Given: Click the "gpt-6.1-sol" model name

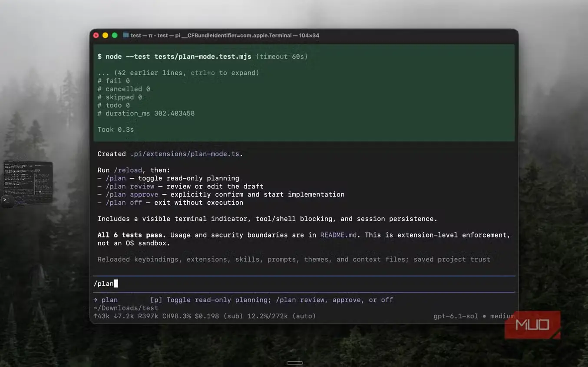Looking at the screenshot, I should tap(456, 316).
